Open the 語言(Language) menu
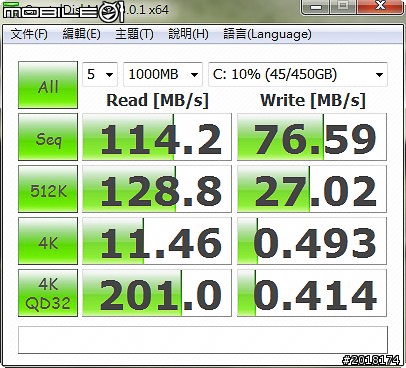 (267, 34)
